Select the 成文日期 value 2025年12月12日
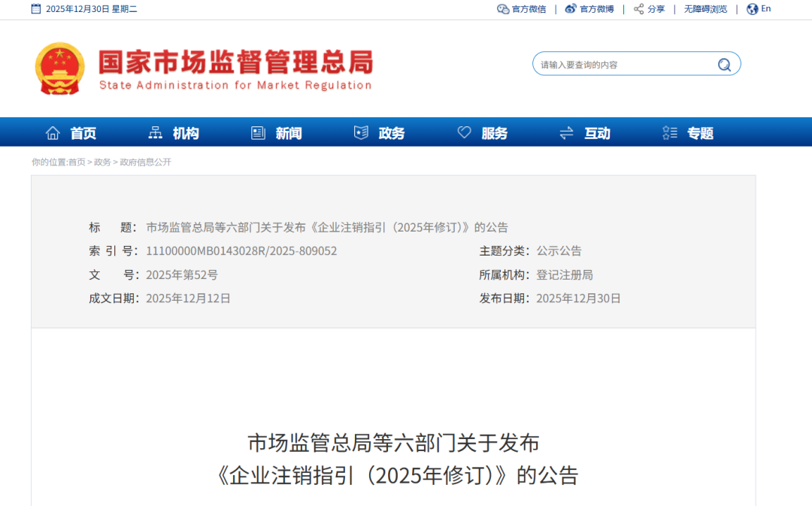The image size is (812, 506). tap(188, 298)
